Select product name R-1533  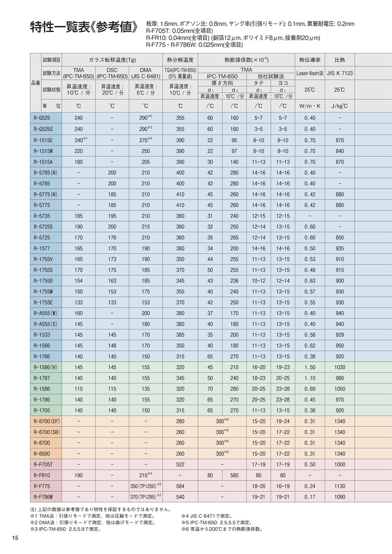point(42,335)
